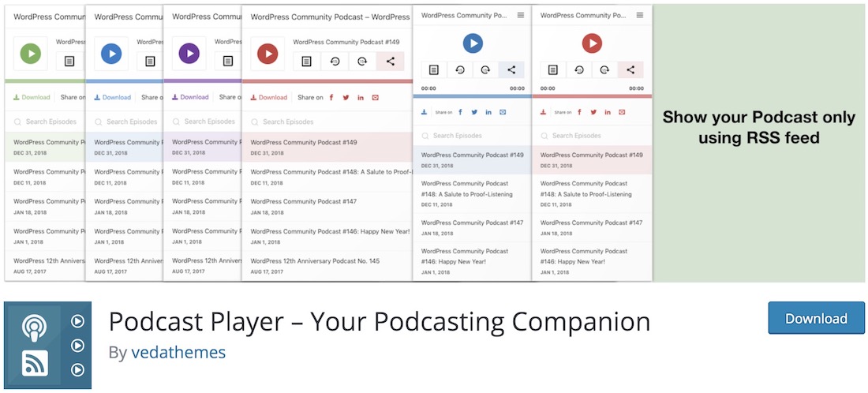Share on Facebook from the blue mobile player

460,112
